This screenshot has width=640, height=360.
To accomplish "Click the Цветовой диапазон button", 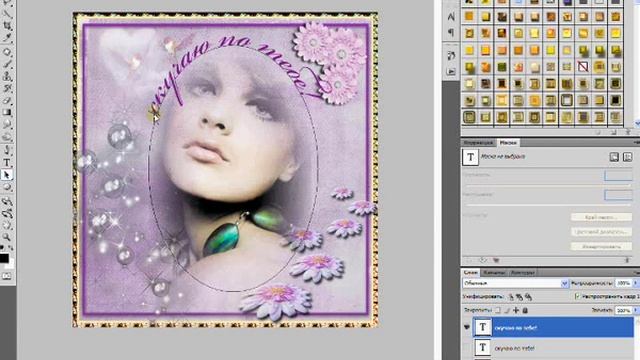I will [x=602, y=232].
